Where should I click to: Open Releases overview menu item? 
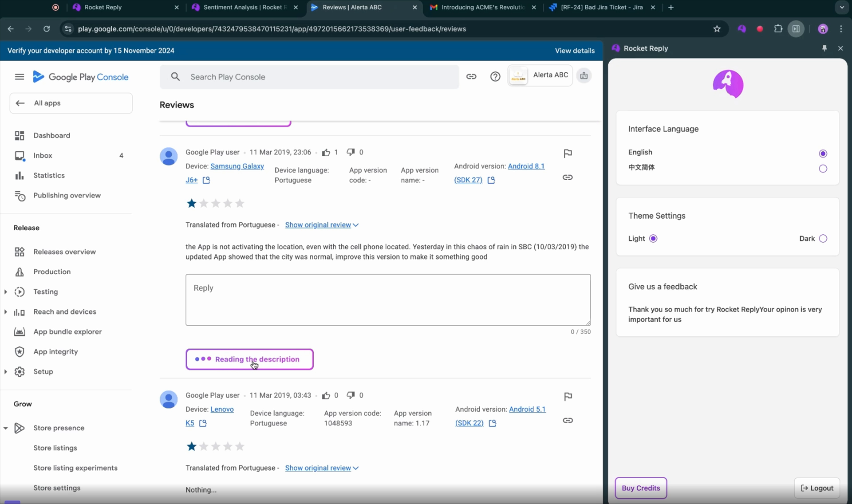(x=64, y=252)
